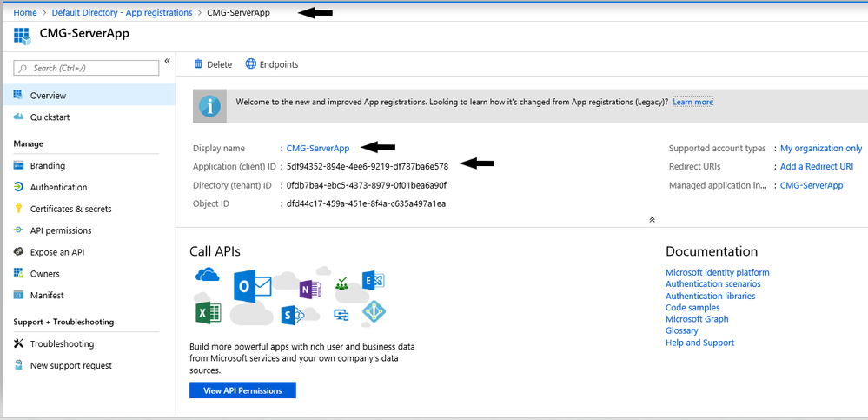Click the Troubleshooting wrench icon
The image size is (868, 420).
point(18,343)
